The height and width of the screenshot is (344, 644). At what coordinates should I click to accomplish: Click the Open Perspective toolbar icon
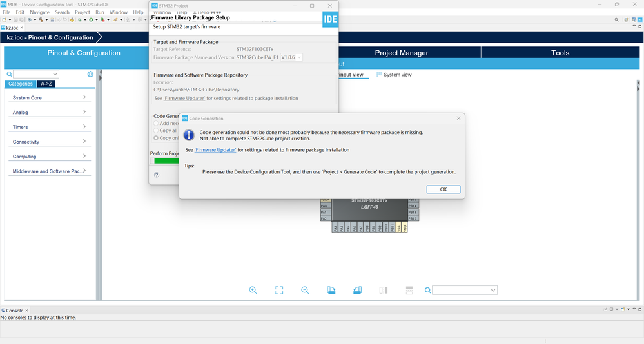pos(627,20)
